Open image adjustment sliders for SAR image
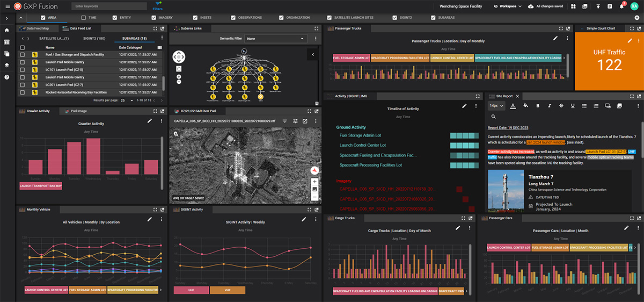The height and width of the screenshot is (302, 644). (295, 121)
